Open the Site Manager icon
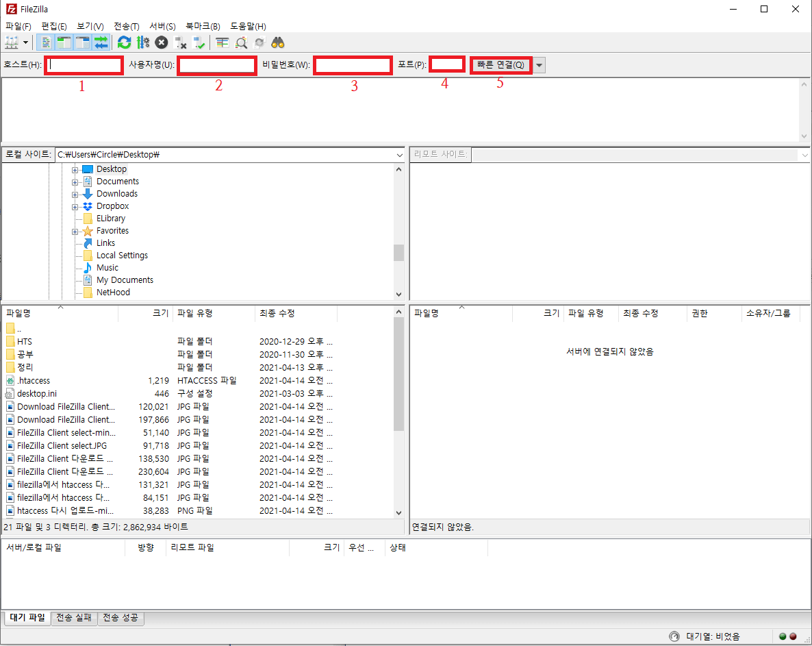This screenshot has height=646, width=812. click(x=12, y=42)
